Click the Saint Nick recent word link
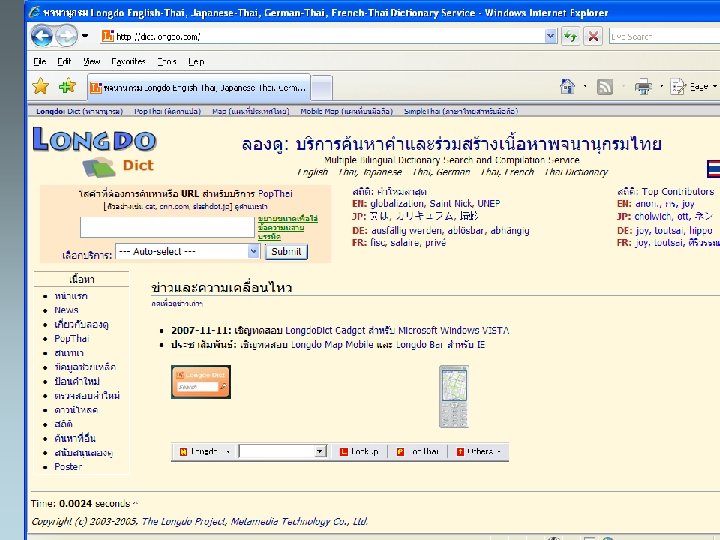Screen dimensions: 720x540 pos(451,203)
